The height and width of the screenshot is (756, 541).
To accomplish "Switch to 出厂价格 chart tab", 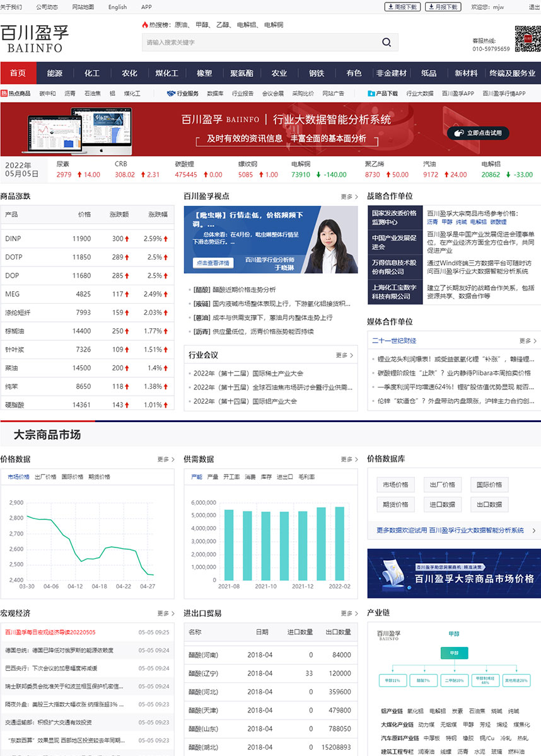I will [45, 477].
